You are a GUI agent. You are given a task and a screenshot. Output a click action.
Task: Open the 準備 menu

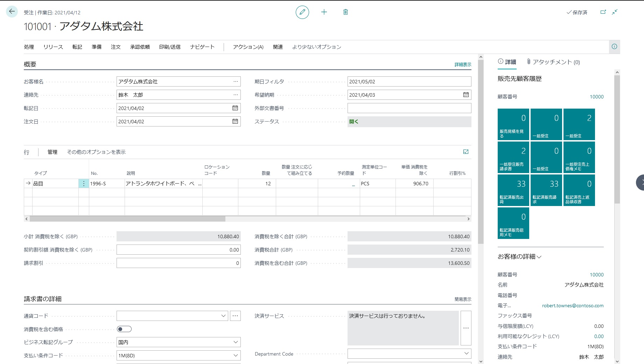[x=97, y=47]
